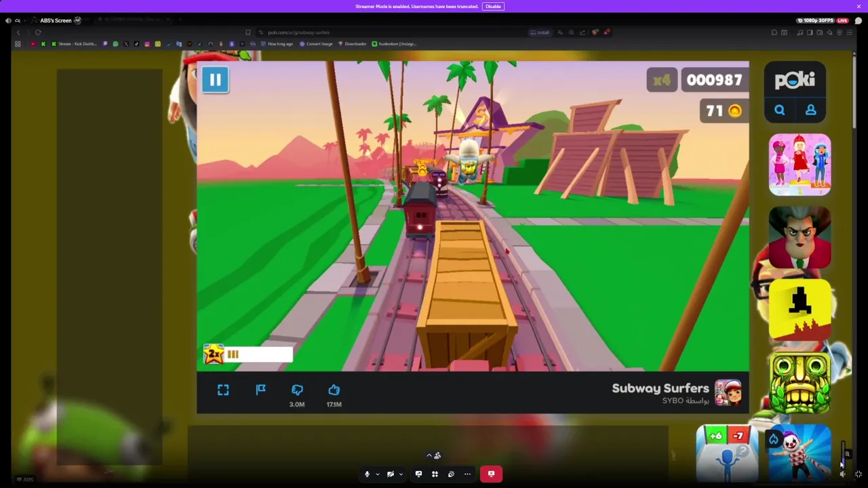
Task: Click the 000987 score display
Action: point(714,80)
